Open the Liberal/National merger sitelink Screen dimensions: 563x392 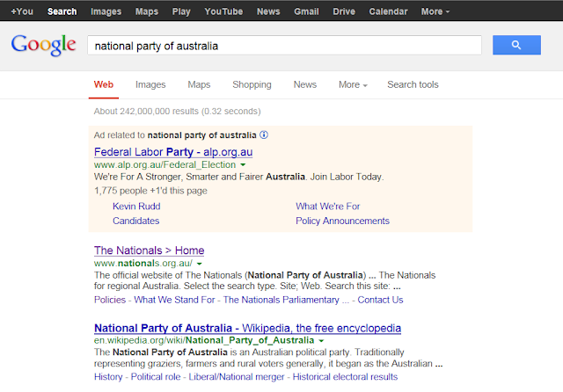[237, 377]
